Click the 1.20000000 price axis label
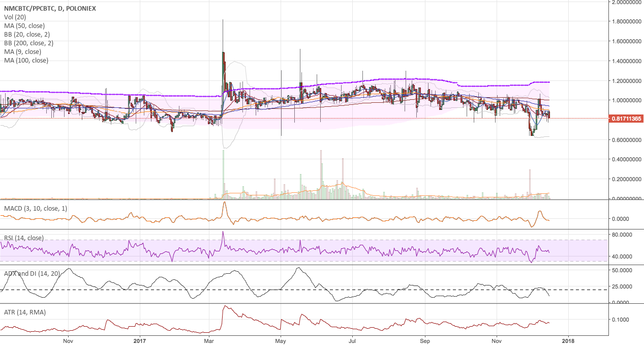The width and height of the screenshot is (644, 345). 626,81
